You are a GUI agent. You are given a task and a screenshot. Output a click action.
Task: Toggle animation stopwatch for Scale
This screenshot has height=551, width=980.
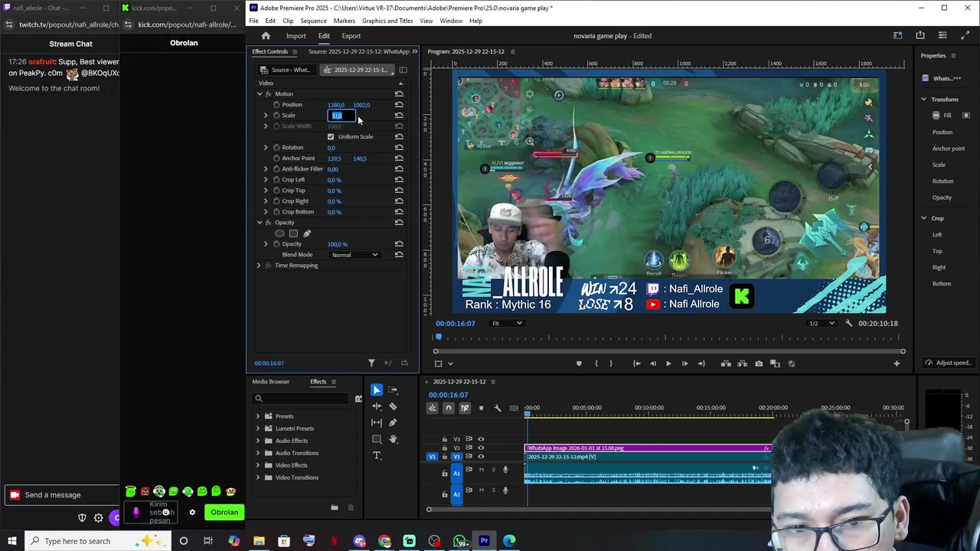[276, 116]
